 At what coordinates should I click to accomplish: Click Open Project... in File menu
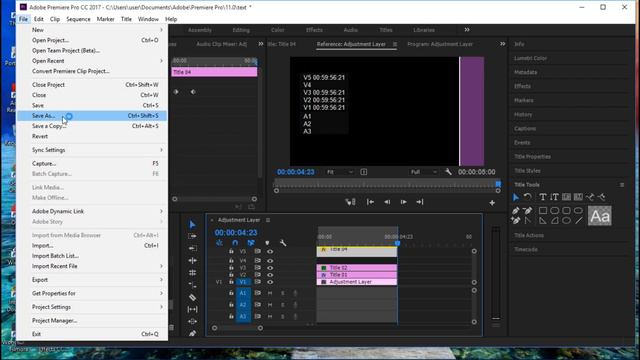[92, 40]
